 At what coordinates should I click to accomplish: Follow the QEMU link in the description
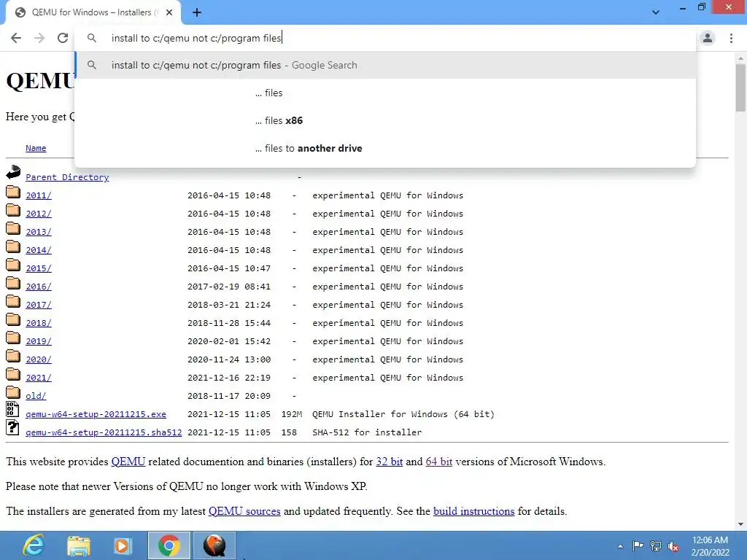coord(128,462)
